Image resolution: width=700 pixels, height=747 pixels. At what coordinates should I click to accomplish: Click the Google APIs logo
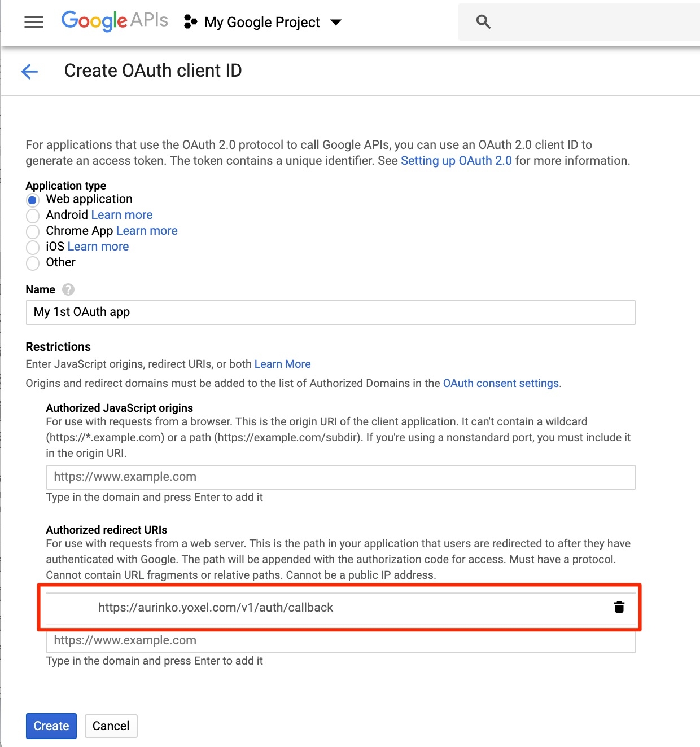click(x=115, y=21)
